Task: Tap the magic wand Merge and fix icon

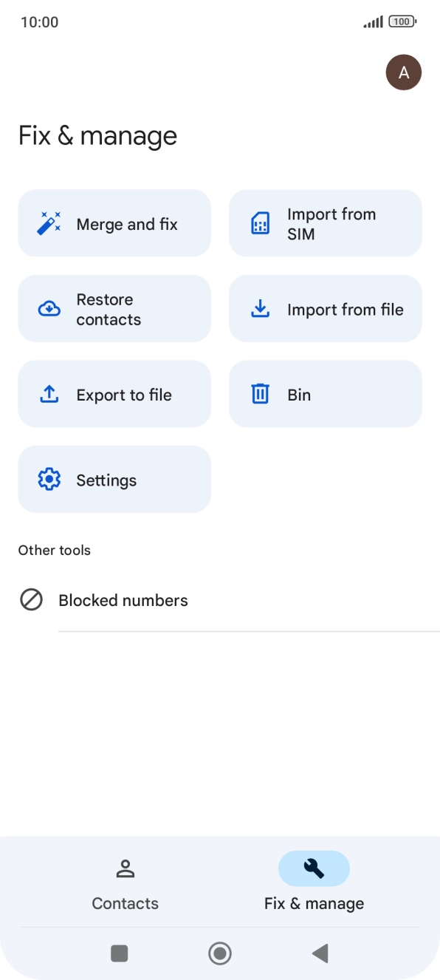Action: (x=49, y=223)
